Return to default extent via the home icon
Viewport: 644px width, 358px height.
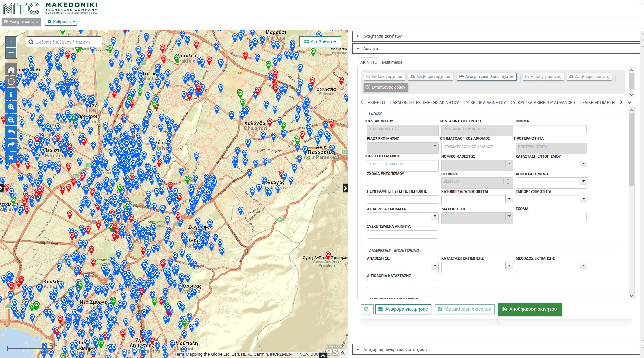11,69
